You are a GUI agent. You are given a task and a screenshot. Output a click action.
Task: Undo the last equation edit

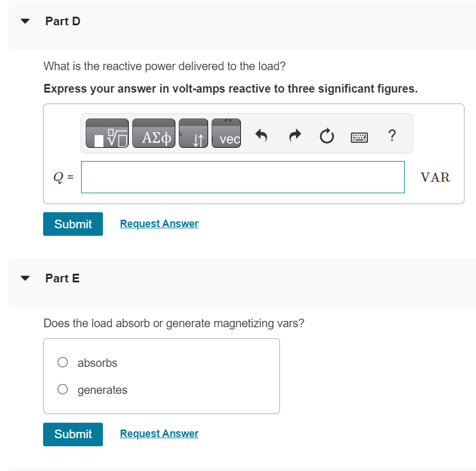click(262, 136)
